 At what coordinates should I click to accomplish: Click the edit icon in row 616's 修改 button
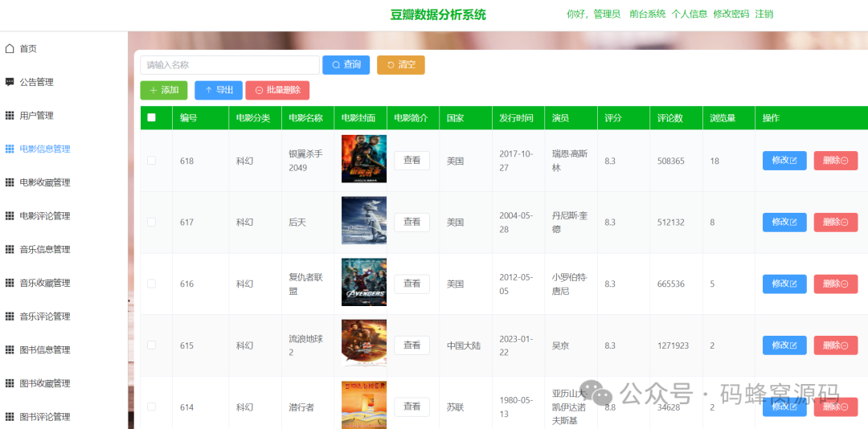pyautogui.click(x=793, y=284)
